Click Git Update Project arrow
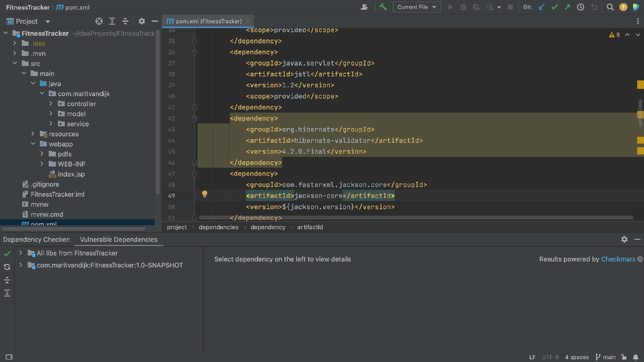Viewport: 644px width, 362px height. coord(541,7)
